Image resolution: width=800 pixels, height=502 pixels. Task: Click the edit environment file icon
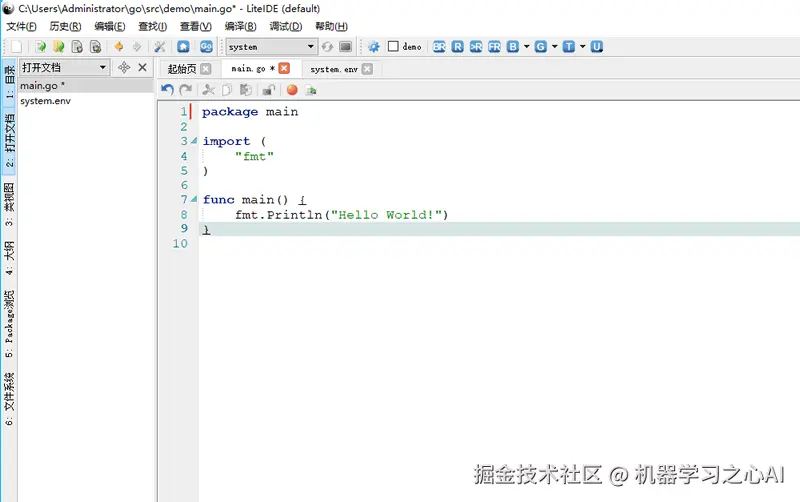tap(345, 47)
